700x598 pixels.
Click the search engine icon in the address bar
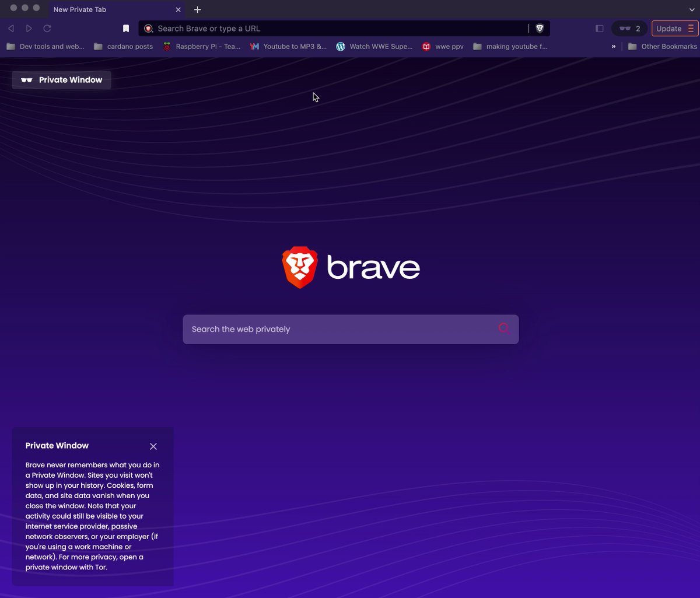click(x=149, y=28)
